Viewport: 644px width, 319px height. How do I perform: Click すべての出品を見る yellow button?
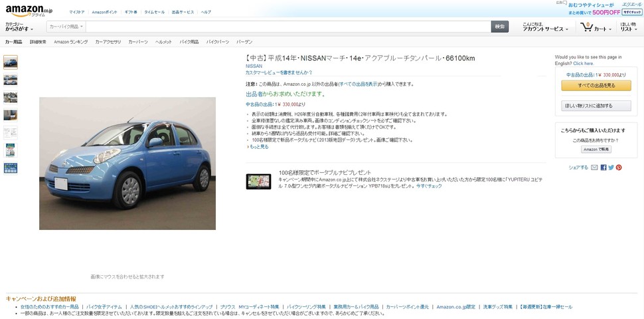pyautogui.click(x=596, y=86)
